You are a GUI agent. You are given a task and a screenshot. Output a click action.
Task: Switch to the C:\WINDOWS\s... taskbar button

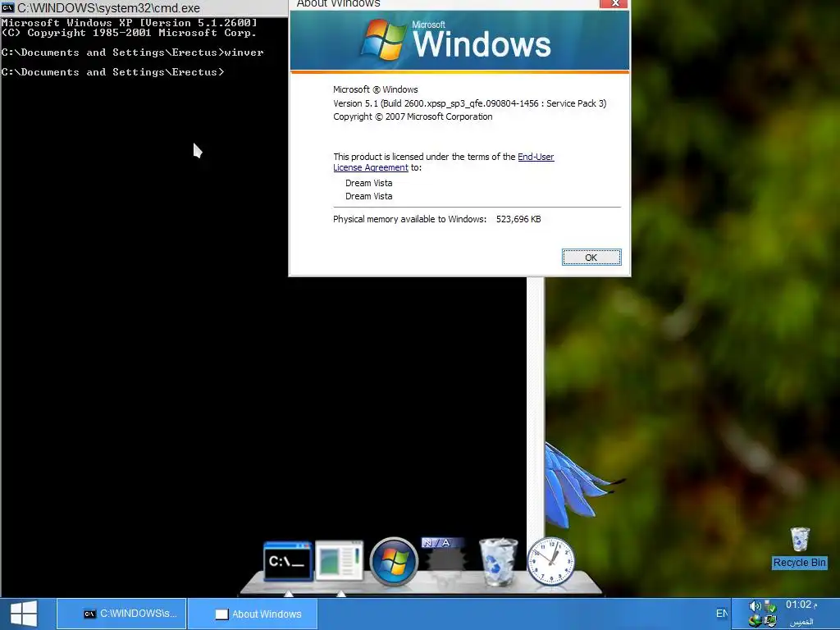point(121,614)
